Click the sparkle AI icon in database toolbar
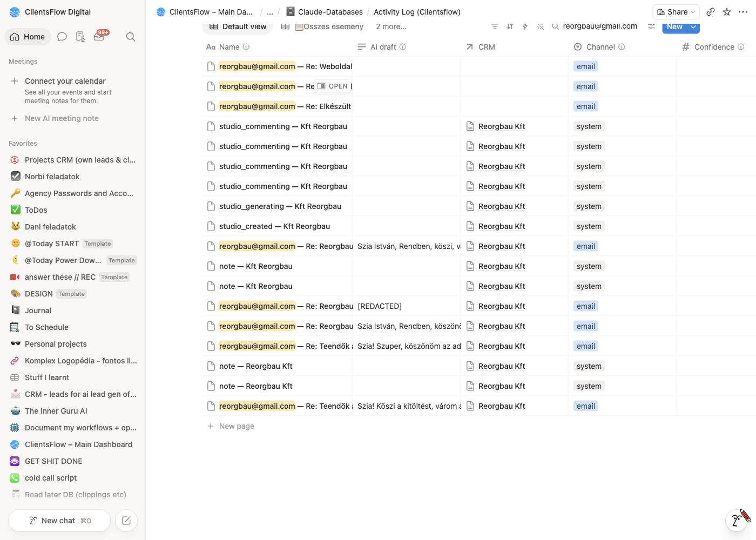Image resolution: width=756 pixels, height=540 pixels. point(540,26)
